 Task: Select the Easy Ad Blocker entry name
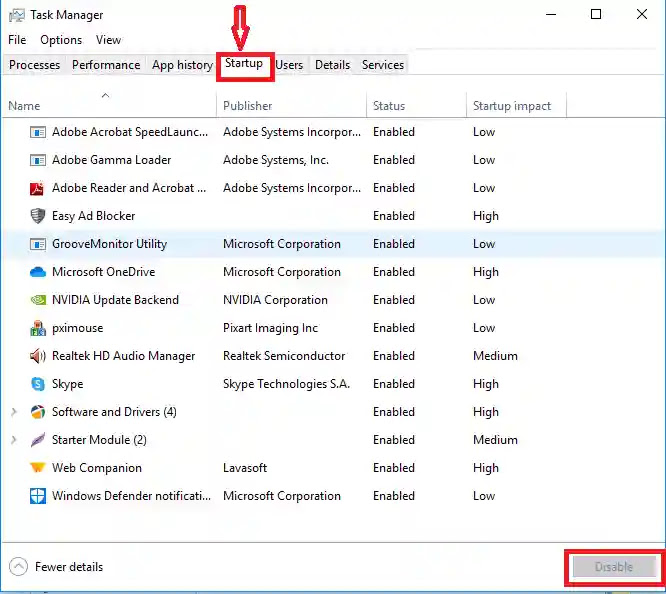tap(93, 216)
